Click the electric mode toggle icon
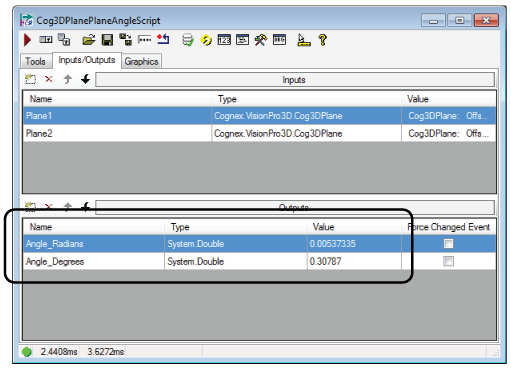Image resolution: width=511 pixels, height=368 pixels. tap(46, 40)
